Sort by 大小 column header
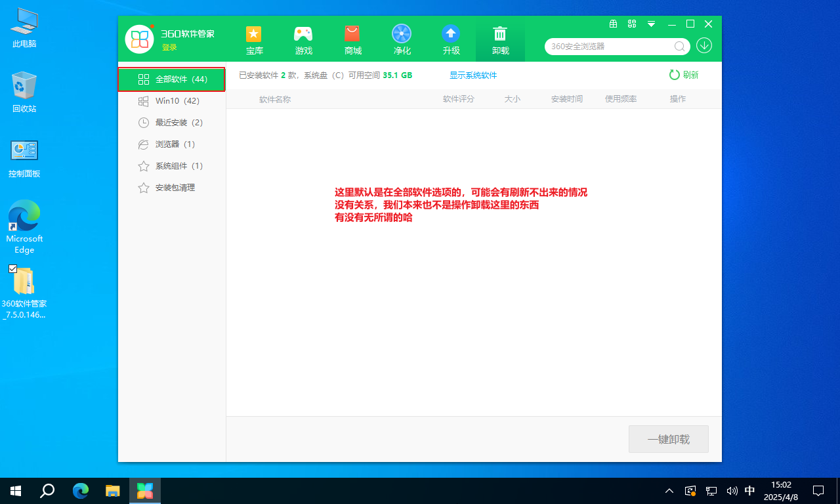This screenshot has width=840, height=504. point(512,99)
